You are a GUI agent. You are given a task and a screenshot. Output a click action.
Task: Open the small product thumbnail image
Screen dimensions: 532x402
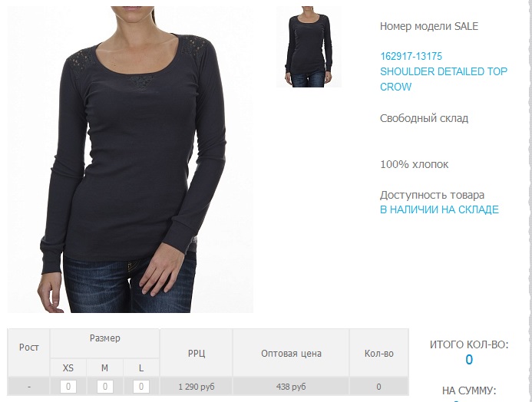coord(309,47)
